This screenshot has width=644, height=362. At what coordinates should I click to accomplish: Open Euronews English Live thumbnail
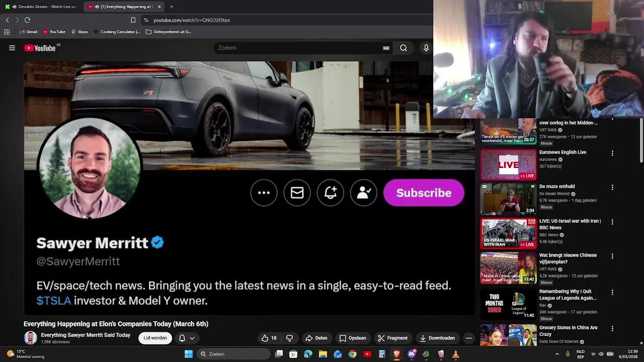point(508,164)
